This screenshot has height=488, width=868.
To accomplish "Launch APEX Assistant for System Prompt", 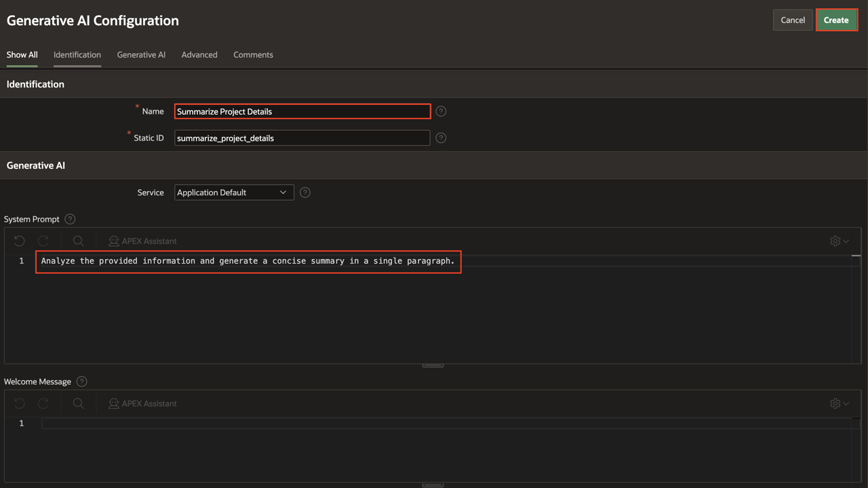I will [142, 241].
